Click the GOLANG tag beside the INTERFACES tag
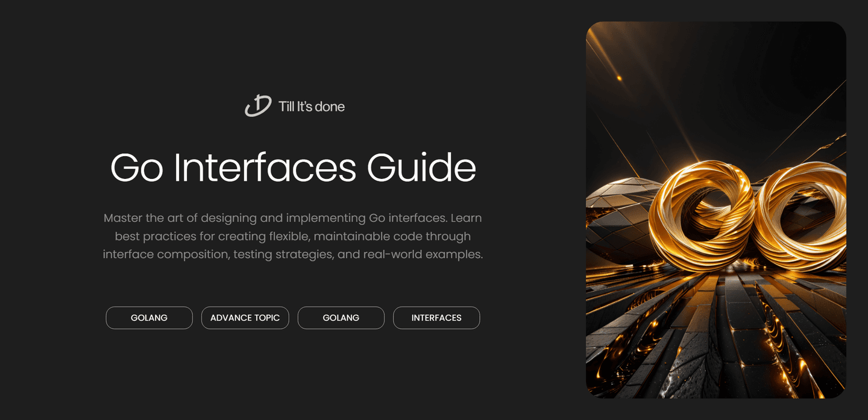The image size is (868, 420). 341,318
